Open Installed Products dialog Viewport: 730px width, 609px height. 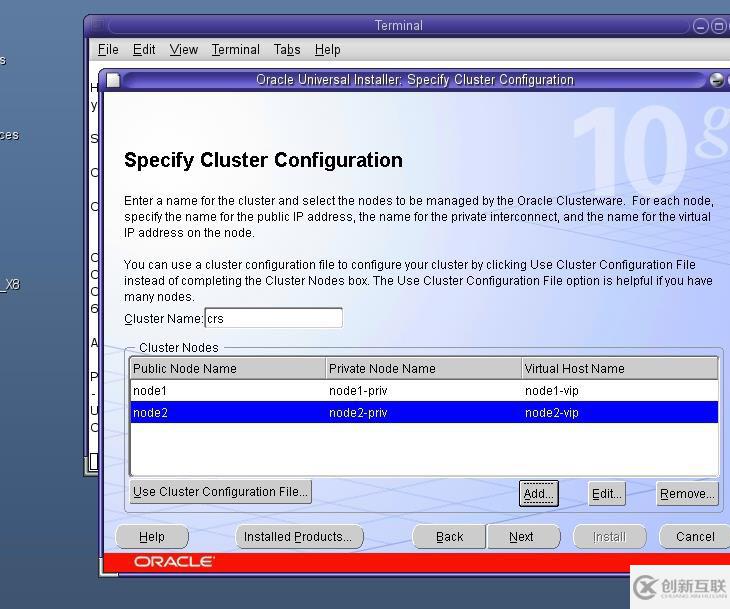[298, 537]
